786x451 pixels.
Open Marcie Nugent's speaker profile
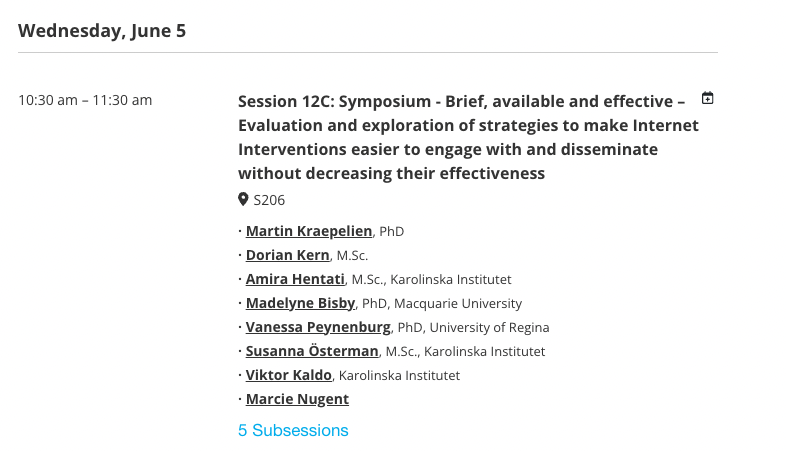point(297,399)
